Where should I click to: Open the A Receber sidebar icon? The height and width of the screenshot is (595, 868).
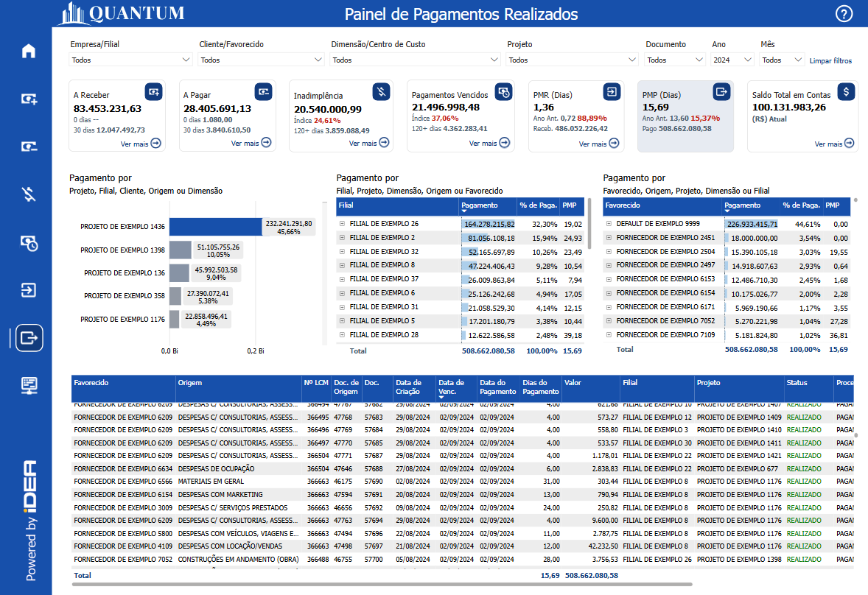(28, 98)
